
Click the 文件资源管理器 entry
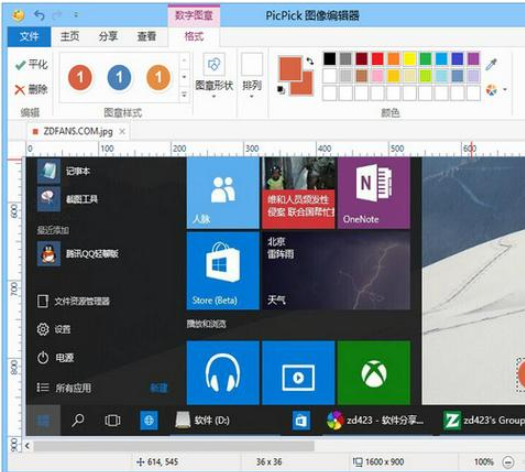point(73,301)
